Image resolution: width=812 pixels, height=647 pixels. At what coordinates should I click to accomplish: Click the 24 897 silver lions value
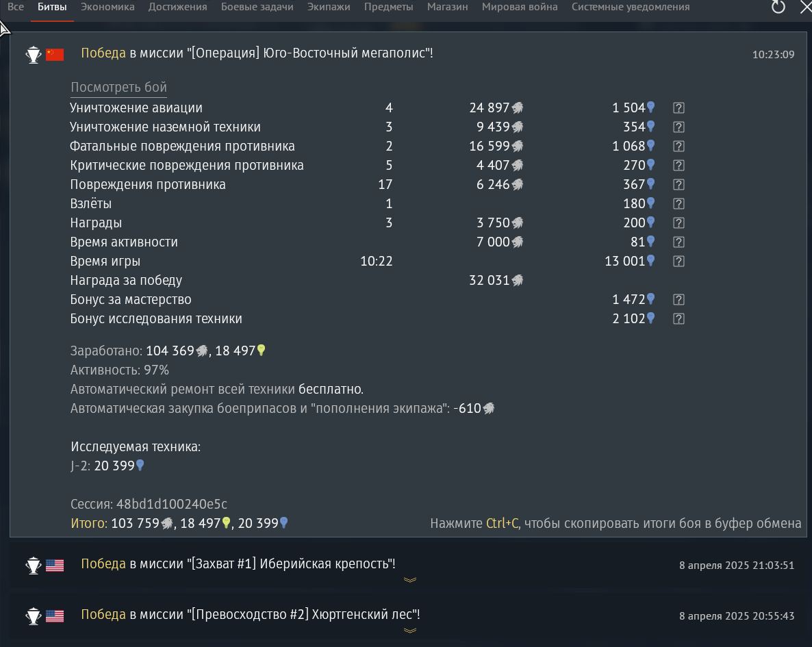pos(496,107)
